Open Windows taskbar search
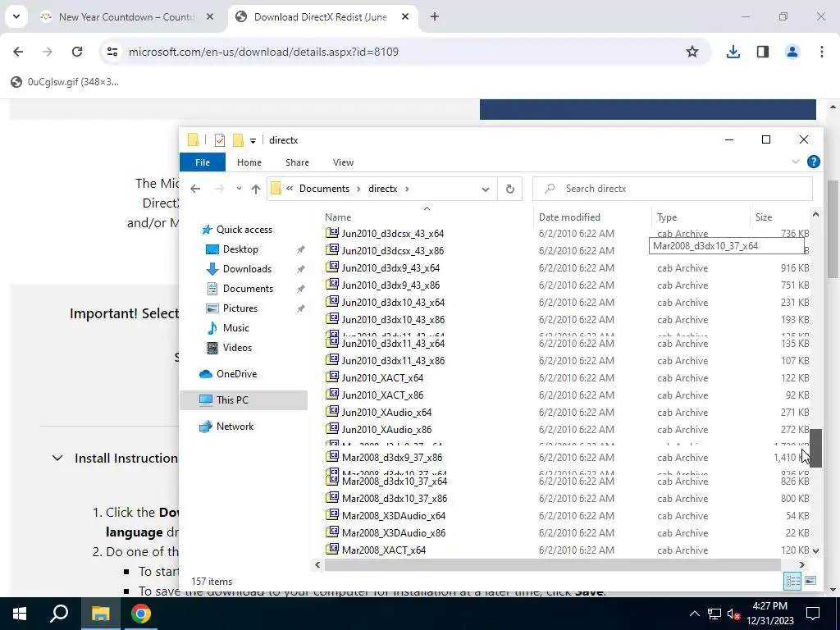The width and height of the screenshot is (840, 630). pos(59,614)
